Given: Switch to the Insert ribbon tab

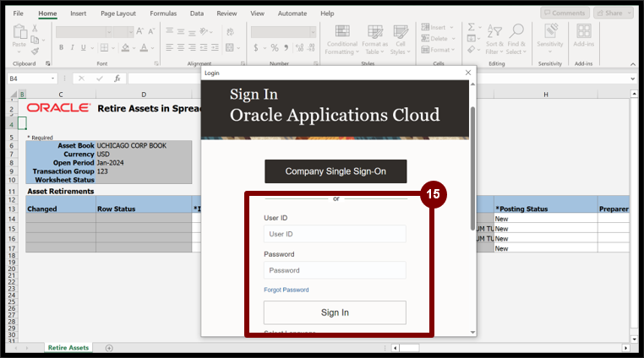Looking at the screenshot, I should click(78, 14).
